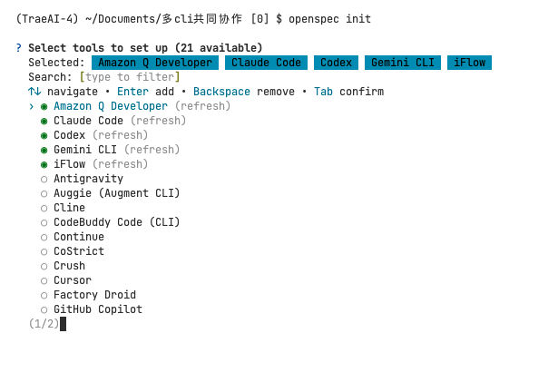This screenshot has width=558, height=392.
Task: Click the Gemini CLI selected tag
Action: coord(403,63)
